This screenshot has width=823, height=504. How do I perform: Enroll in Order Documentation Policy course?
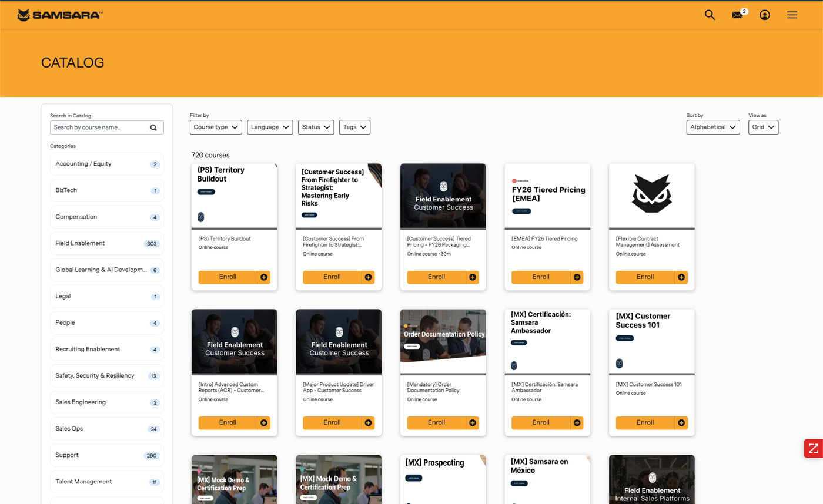pos(436,423)
